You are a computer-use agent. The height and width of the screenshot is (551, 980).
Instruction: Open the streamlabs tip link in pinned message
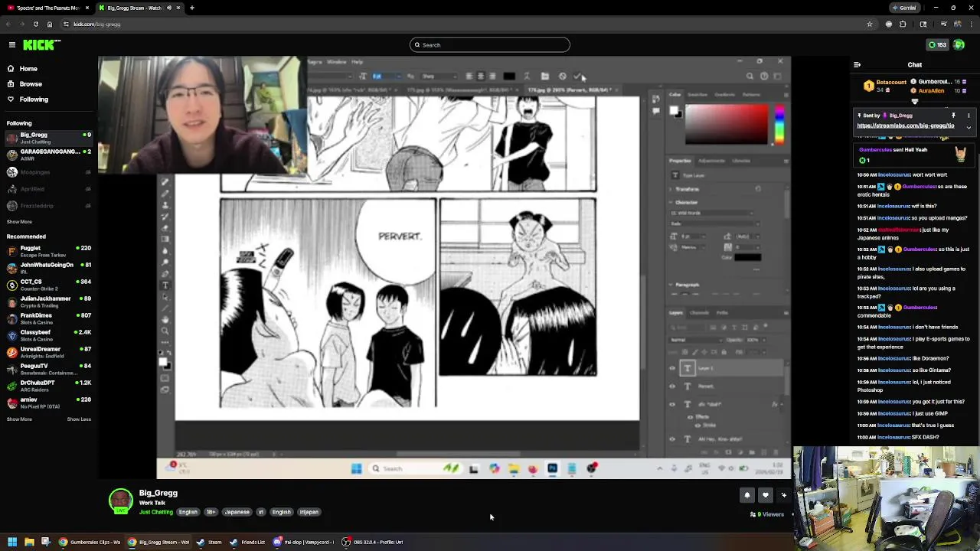[x=906, y=126]
